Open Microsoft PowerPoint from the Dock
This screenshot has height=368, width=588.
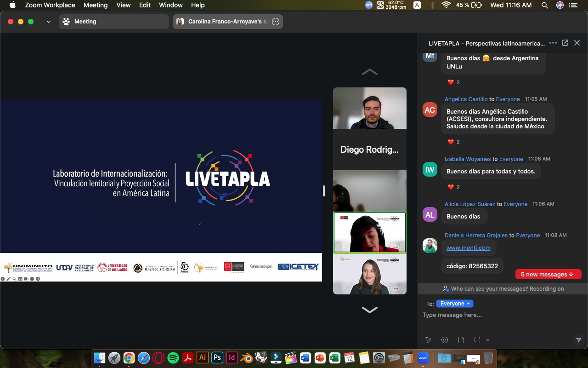coord(320,357)
